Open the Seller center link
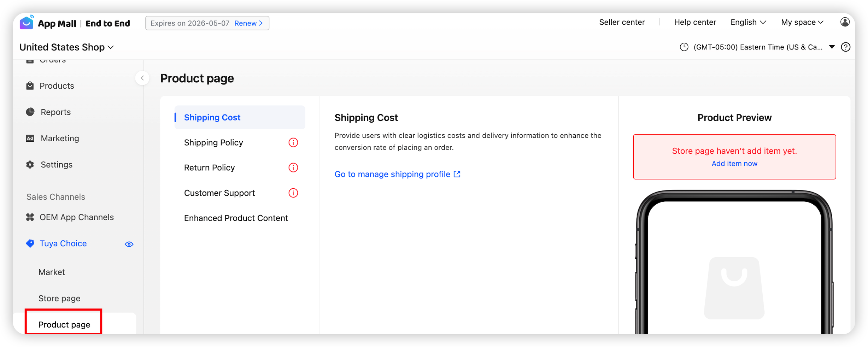The height and width of the screenshot is (347, 868). pos(622,22)
